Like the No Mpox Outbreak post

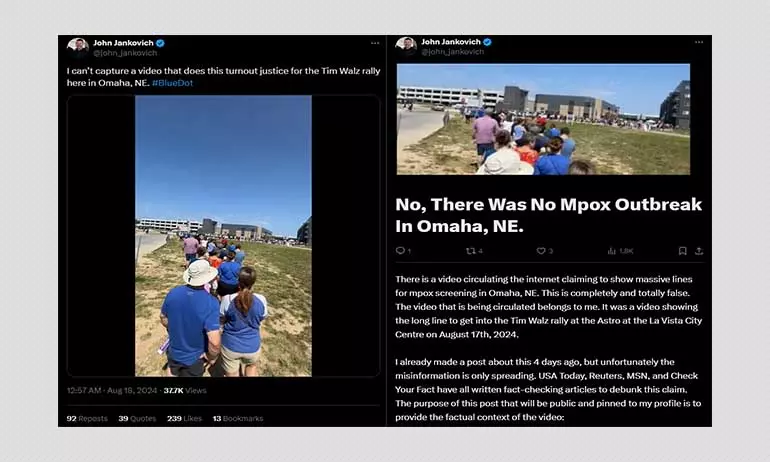coord(541,251)
